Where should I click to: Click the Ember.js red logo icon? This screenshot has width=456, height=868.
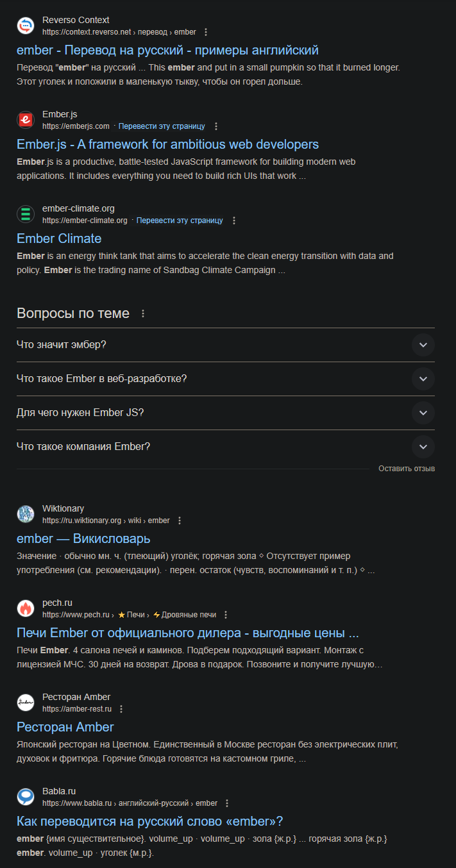[x=26, y=120]
